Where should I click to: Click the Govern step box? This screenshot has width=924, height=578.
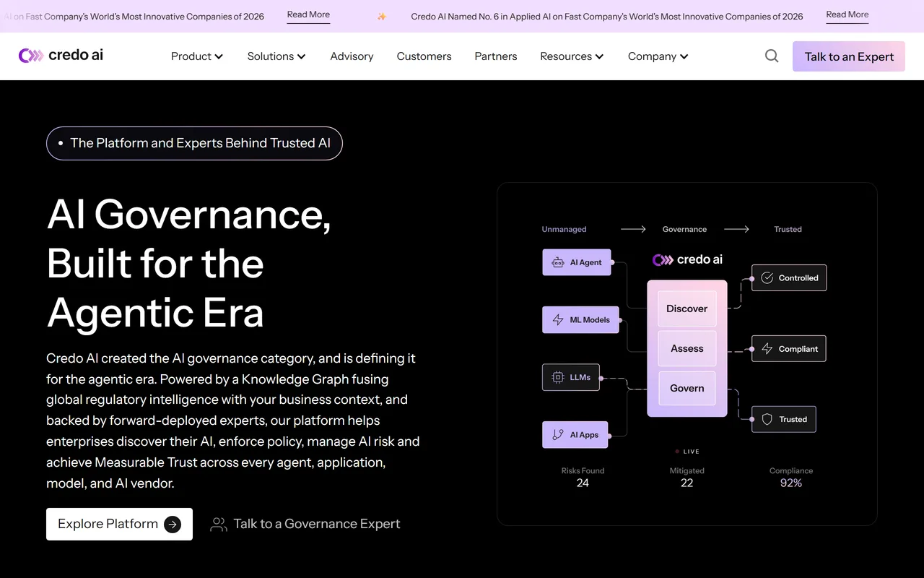(x=687, y=389)
